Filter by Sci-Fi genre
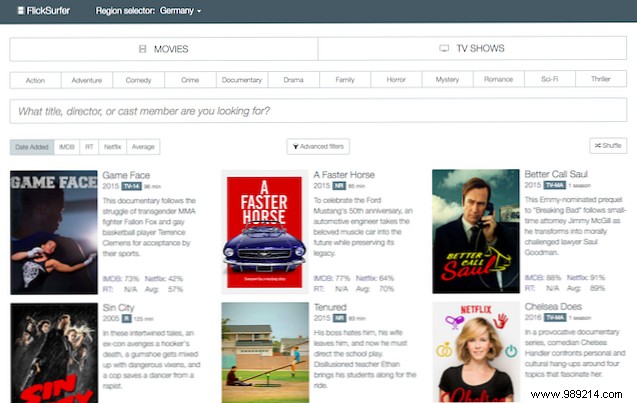The width and height of the screenshot is (637, 403). coord(550,79)
